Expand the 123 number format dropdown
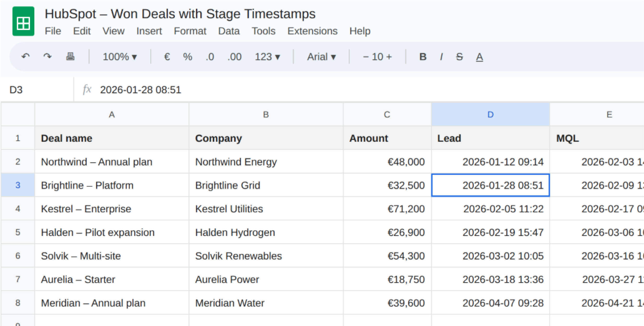Screen dimensions: 644x326 point(267,57)
